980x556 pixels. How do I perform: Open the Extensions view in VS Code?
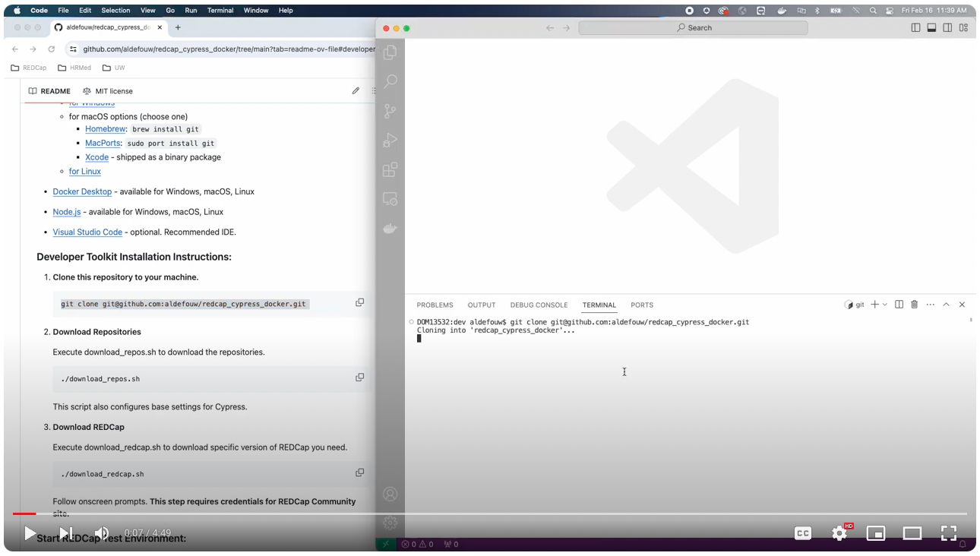click(x=390, y=169)
